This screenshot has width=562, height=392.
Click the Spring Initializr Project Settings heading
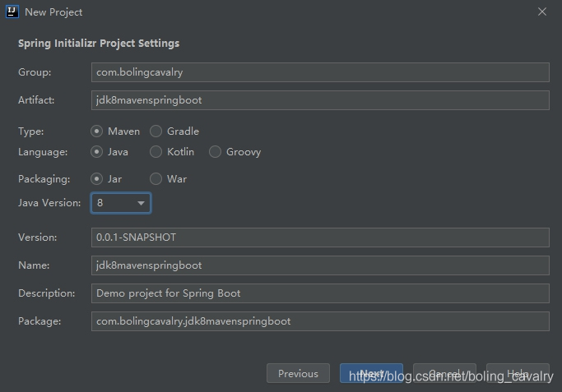pos(99,44)
